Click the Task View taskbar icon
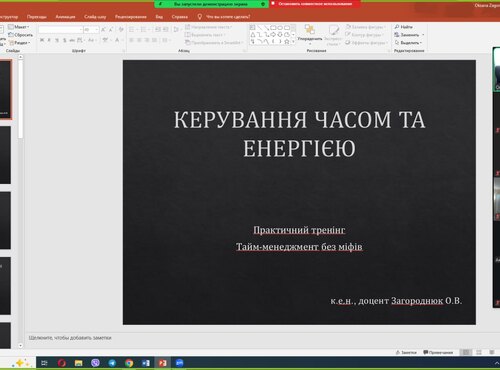The image size is (500, 370). [x=44, y=363]
